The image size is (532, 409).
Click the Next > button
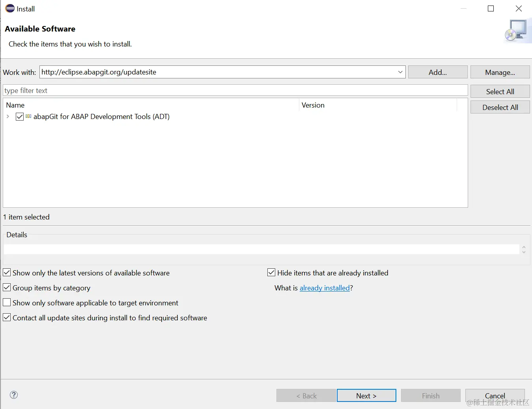click(x=366, y=396)
